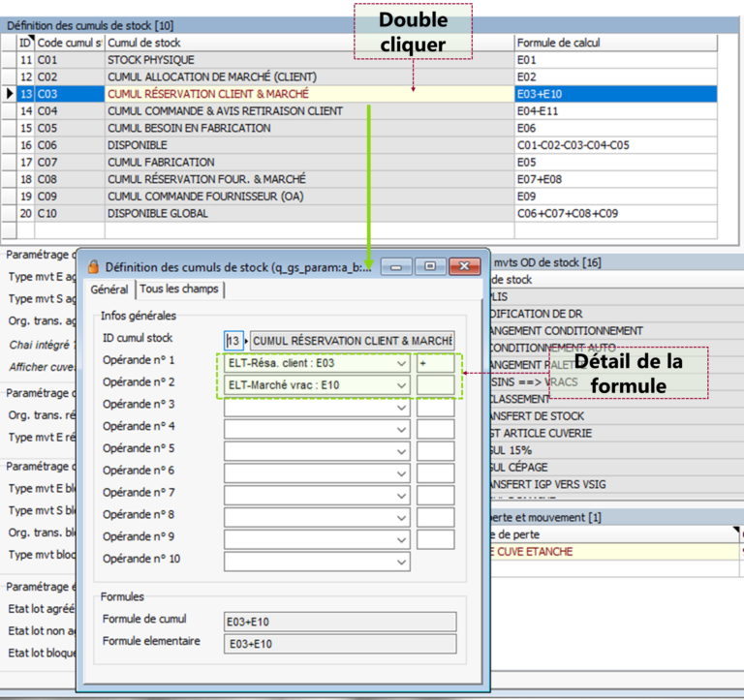Maximize the Définition des cumuls dialog
The image size is (744, 700).
pyautogui.click(x=429, y=266)
